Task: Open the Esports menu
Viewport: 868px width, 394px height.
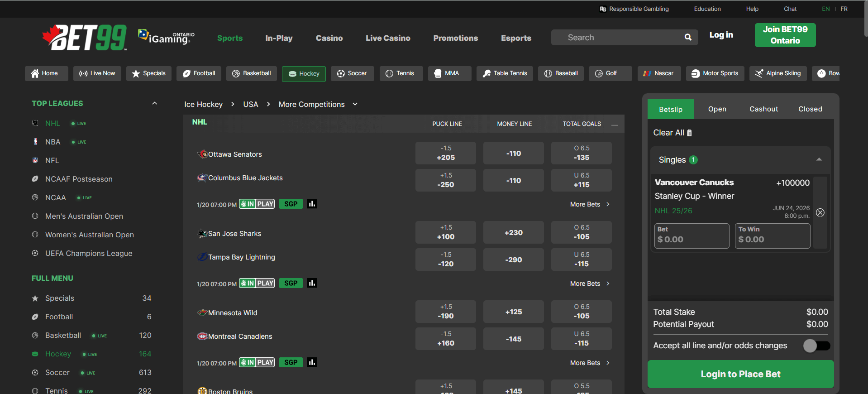Action: 516,38
